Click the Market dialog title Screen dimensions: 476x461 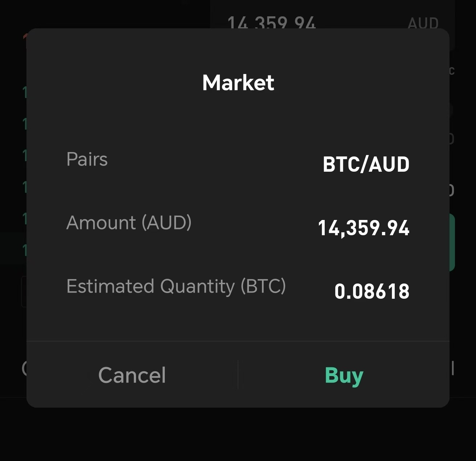coord(238,82)
